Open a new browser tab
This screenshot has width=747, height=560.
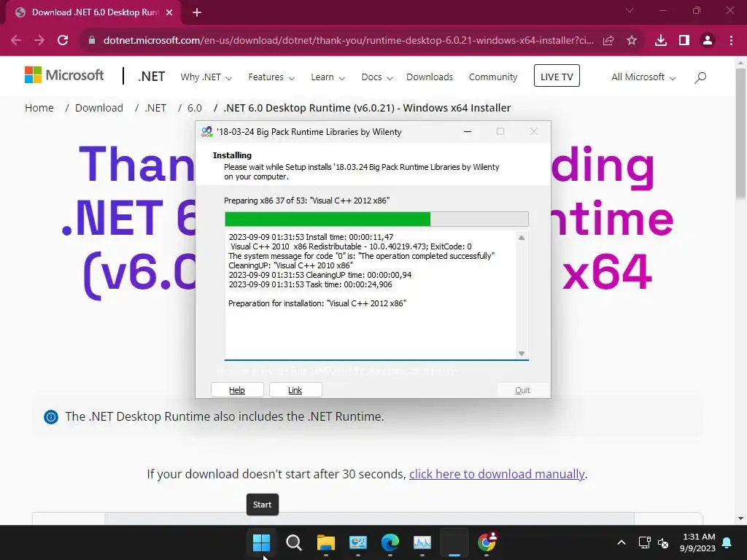click(197, 12)
